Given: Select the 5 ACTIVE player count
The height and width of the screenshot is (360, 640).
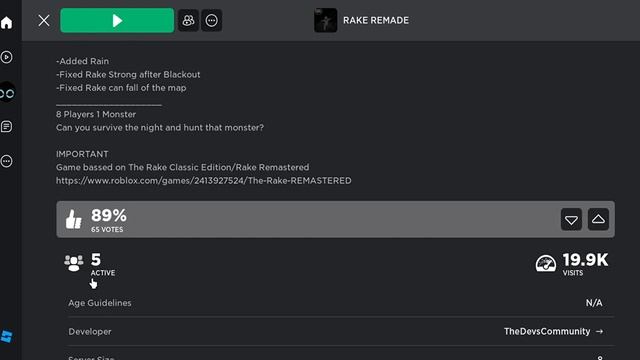Looking at the screenshot, I should tap(102, 264).
